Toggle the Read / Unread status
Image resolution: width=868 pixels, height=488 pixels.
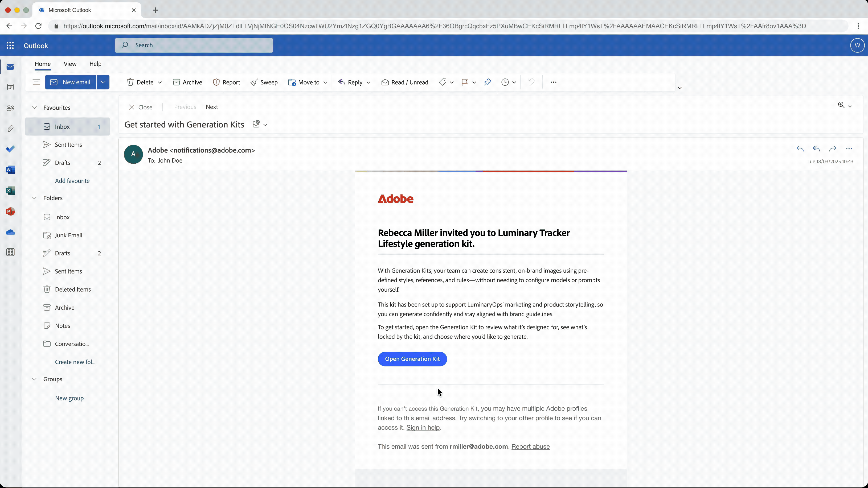coord(405,82)
